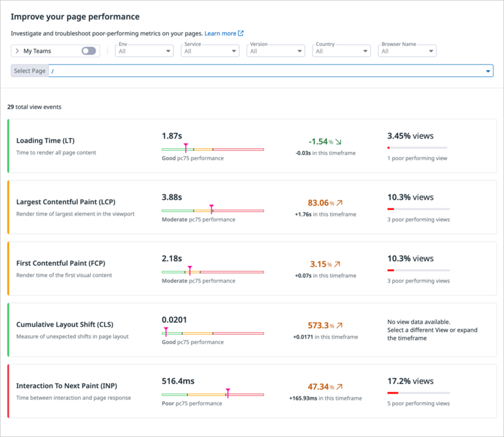The width and height of the screenshot is (504, 437).
Task: Click the CLS pc75 marker at 0.0201
Action: coord(166,332)
